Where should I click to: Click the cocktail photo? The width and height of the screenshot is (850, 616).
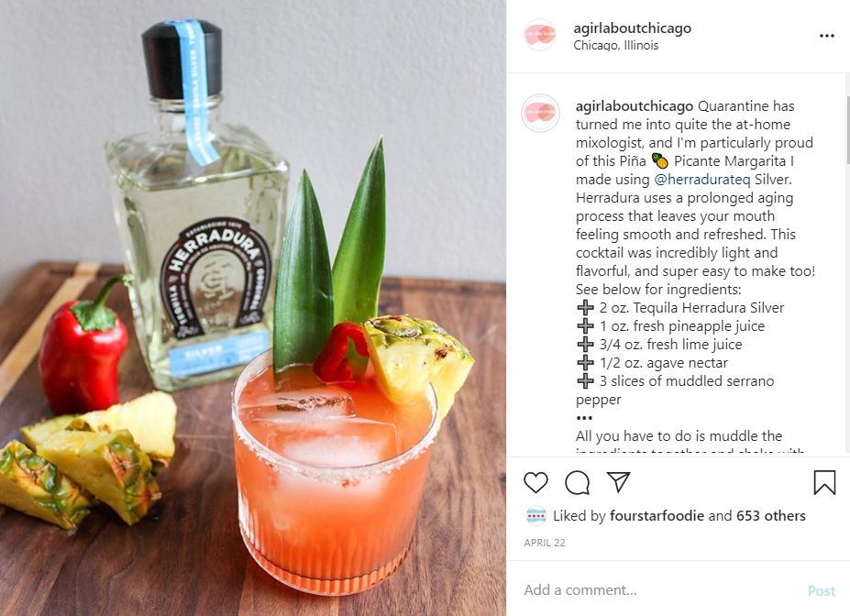coord(252,308)
